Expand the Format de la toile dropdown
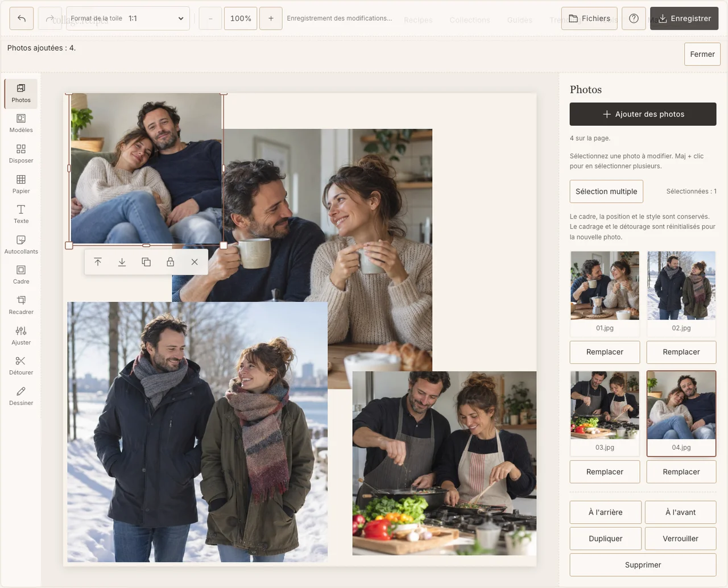Viewport: 728px width, 588px height. tap(128, 18)
